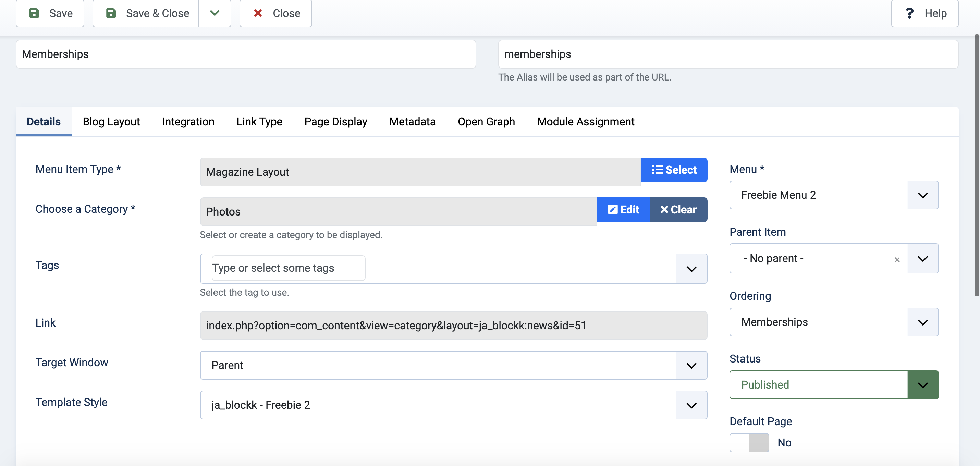
Task: Open the Ordering dropdown
Action: pos(834,322)
